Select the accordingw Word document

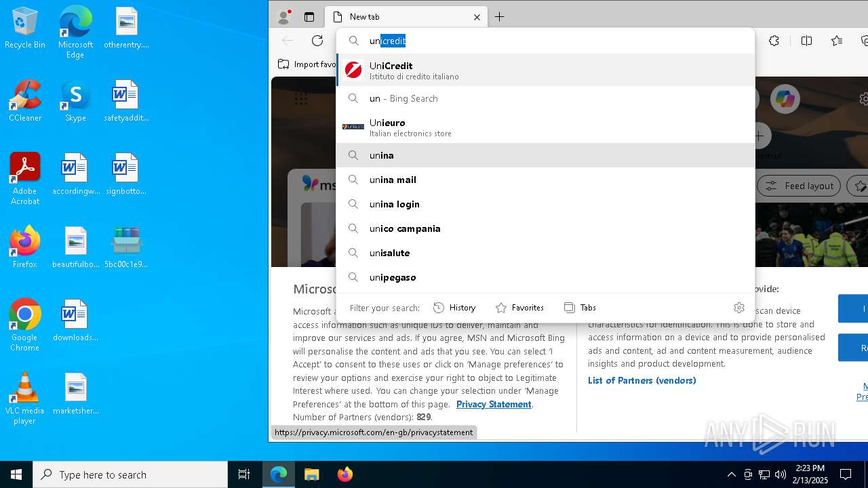coord(75,175)
